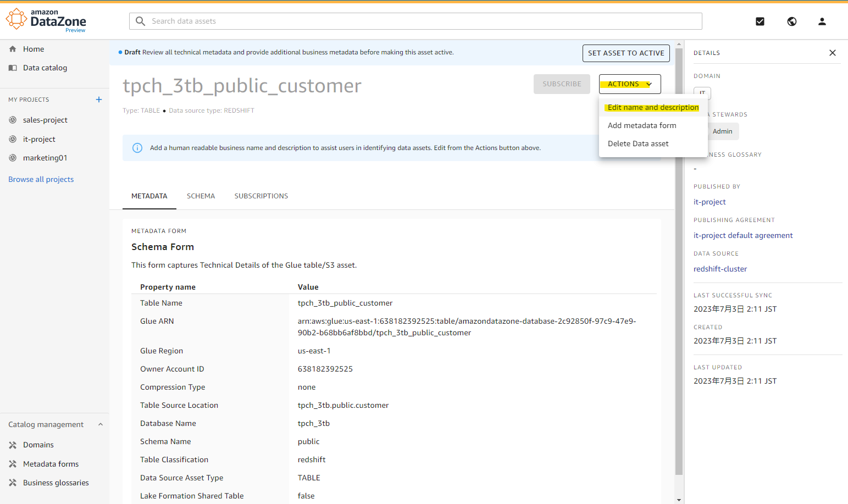Click the Compression Type value none
This screenshot has height=504, width=848.
307,387
